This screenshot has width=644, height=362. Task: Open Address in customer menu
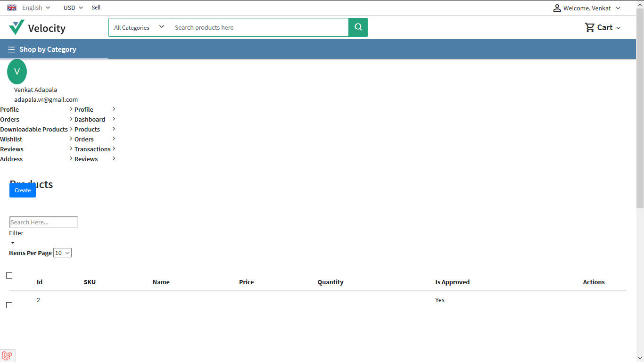tap(11, 159)
